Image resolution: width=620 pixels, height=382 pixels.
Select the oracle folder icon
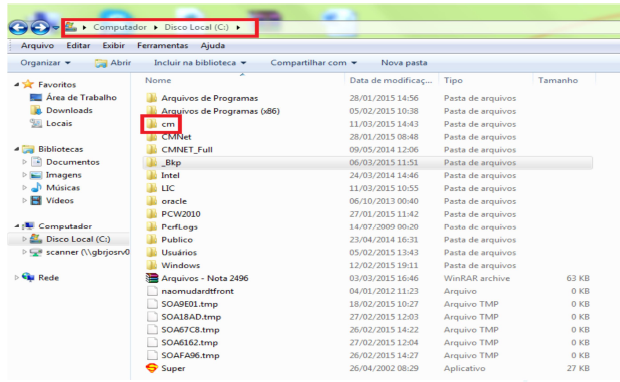(x=151, y=201)
